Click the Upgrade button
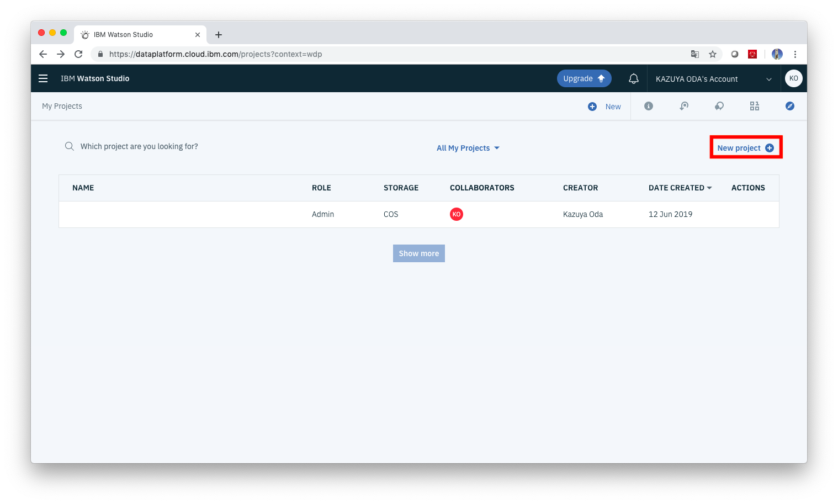 (x=584, y=78)
